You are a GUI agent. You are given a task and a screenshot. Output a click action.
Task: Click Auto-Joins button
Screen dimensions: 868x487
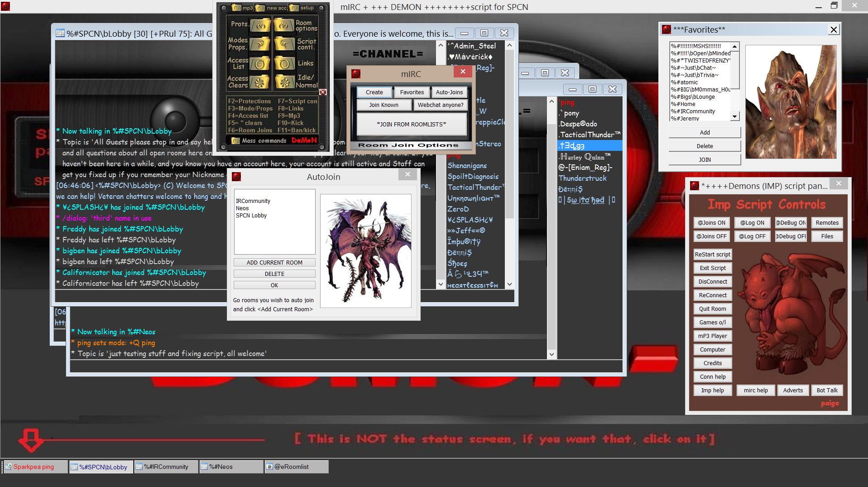click(x=449, y=92)
